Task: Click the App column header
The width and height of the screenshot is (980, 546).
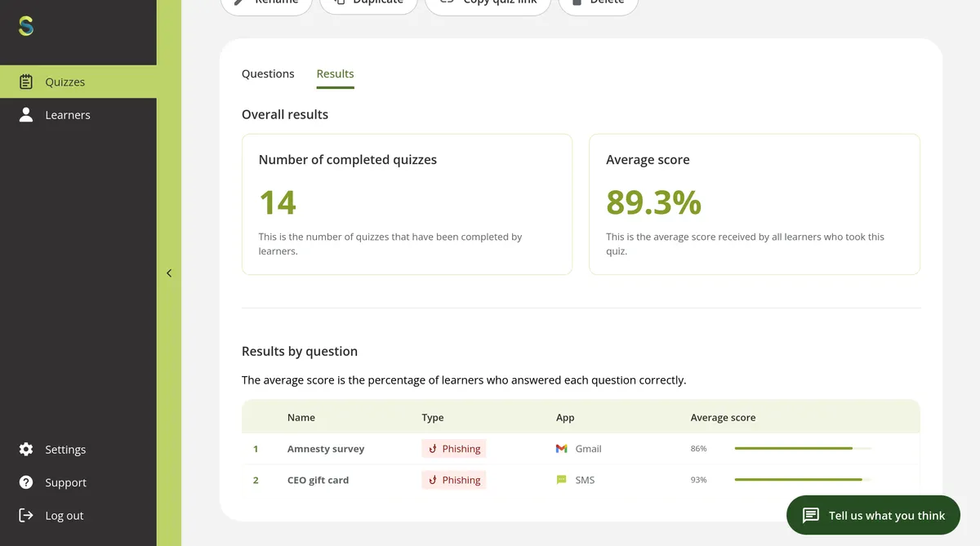Action: click(565, 417)
